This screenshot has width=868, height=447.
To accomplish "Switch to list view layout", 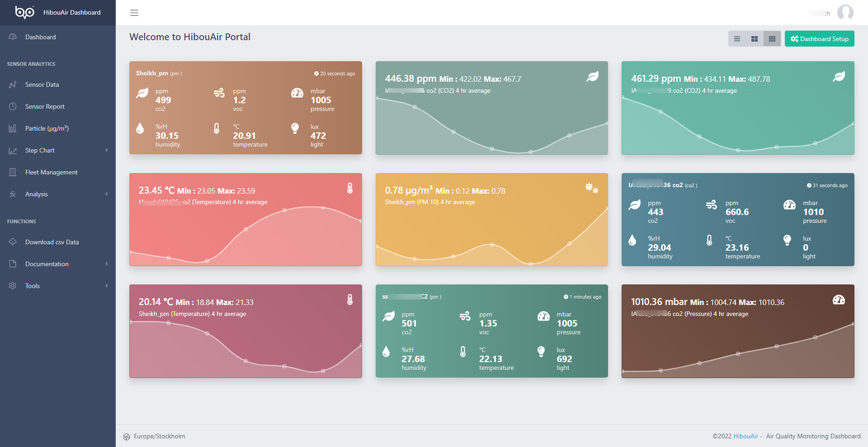I will coord(737,39).
